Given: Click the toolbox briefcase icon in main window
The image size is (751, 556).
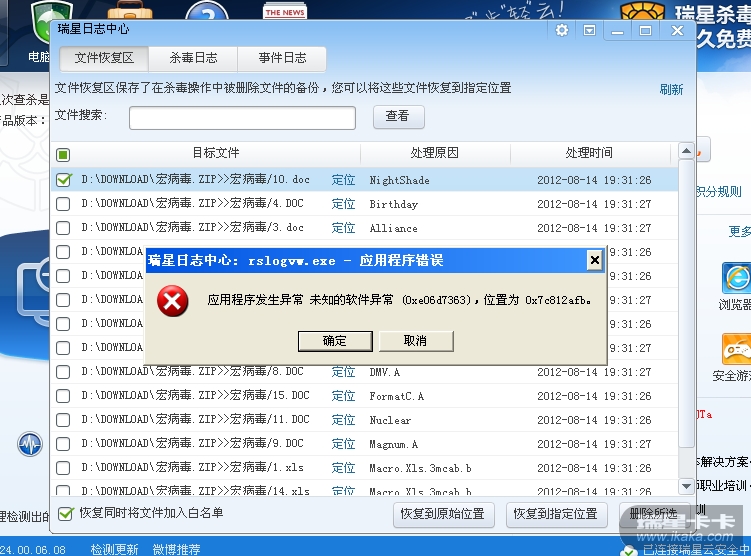Looking at the screenshot, I should pos(129,11).
